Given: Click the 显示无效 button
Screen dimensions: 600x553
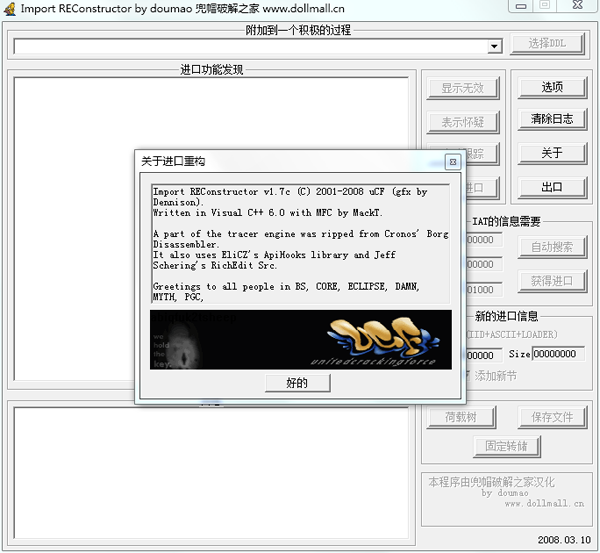Looking at the screenshot, I should coord(463,88).
